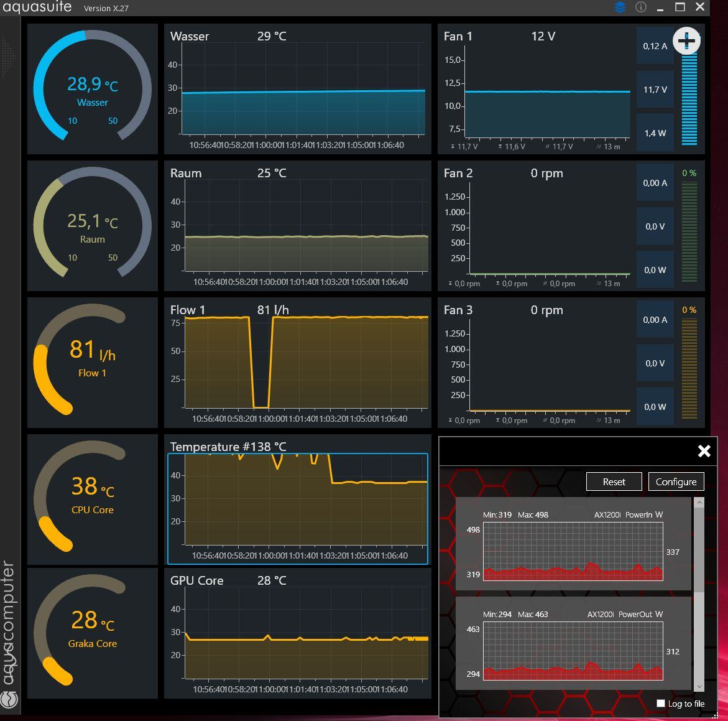The width and height of the screenshot is (728, 721).
Task: Click the aquacomputer logo in sidebar
Action: [9, 634]
